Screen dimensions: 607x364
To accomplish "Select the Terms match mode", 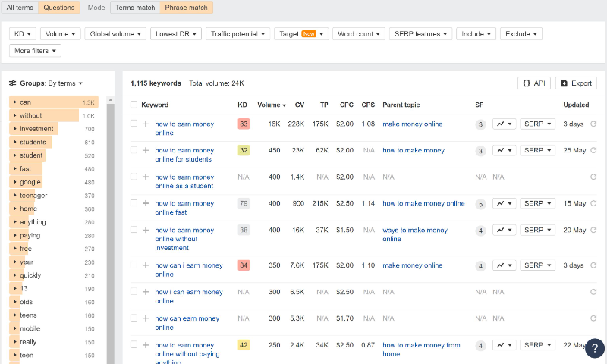I will tap(134, 8).
